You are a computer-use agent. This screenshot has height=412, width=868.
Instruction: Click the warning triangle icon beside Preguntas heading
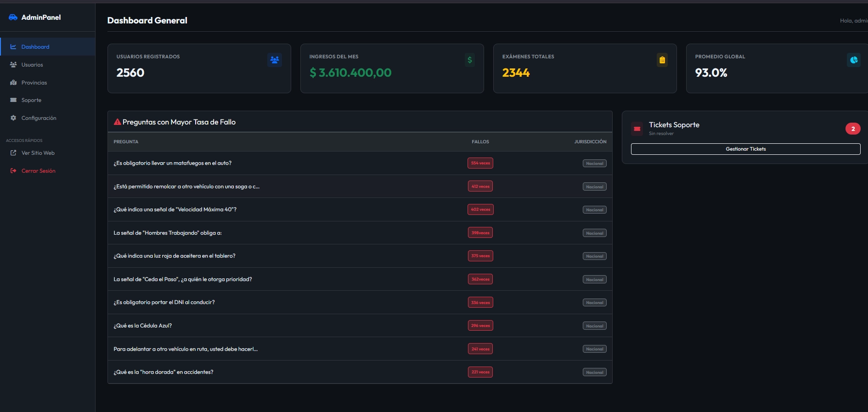pyautogui.click(x=117, y=122)
